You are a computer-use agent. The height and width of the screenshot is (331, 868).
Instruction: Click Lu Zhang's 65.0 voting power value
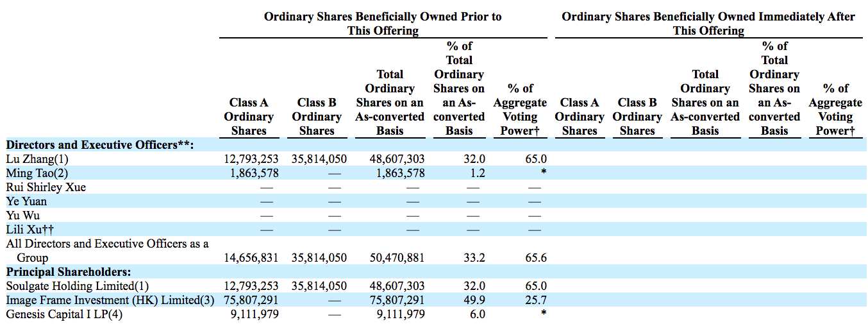pyautogui.click(x=537, y=159)
